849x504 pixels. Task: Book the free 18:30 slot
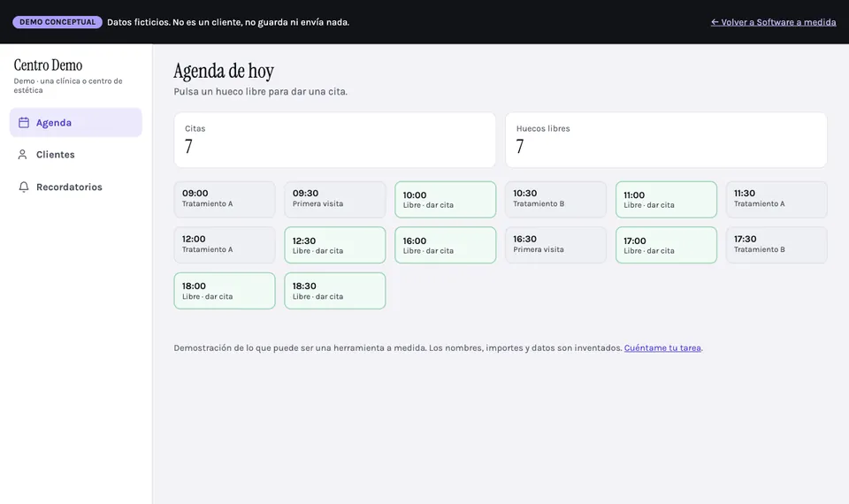pos(334,291)
